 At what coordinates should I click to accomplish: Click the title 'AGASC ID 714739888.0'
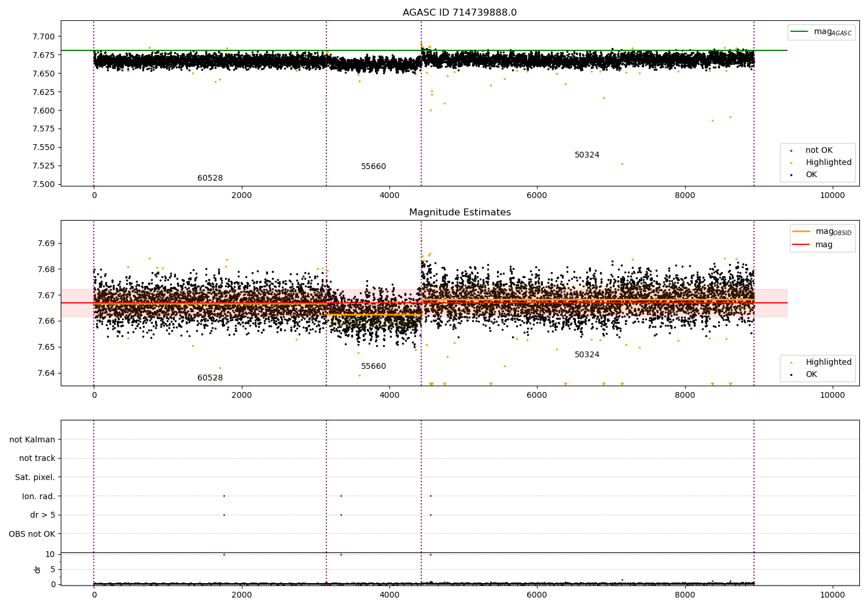click(460, 13)
